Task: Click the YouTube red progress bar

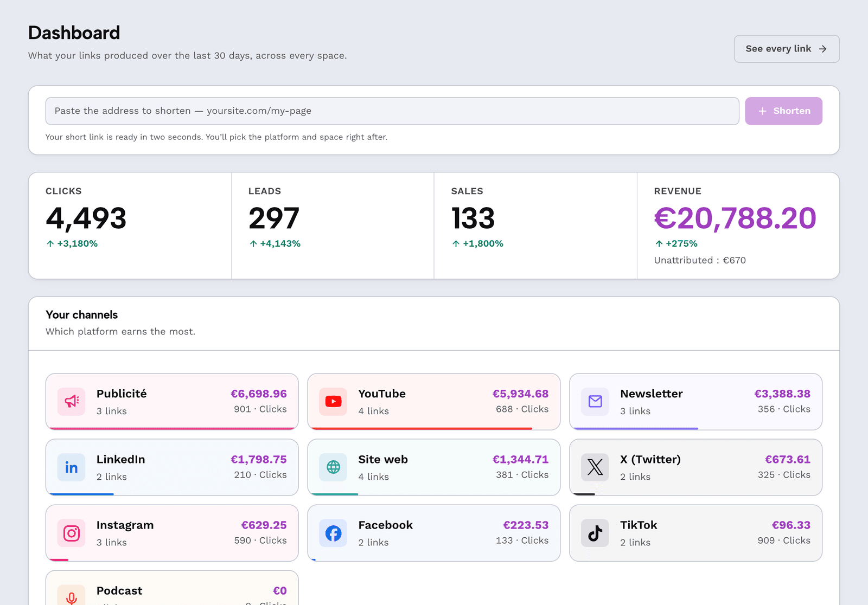Action: click(422, 428)
